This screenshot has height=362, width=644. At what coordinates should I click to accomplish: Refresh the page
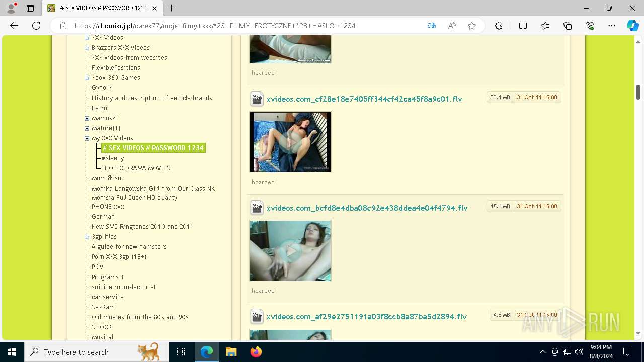36,26
